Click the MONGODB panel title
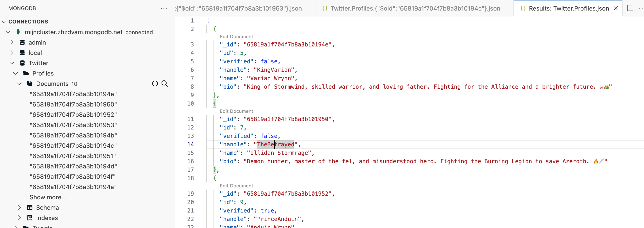The height and width of the screenshot is (228, 644). tap(22, 8)
